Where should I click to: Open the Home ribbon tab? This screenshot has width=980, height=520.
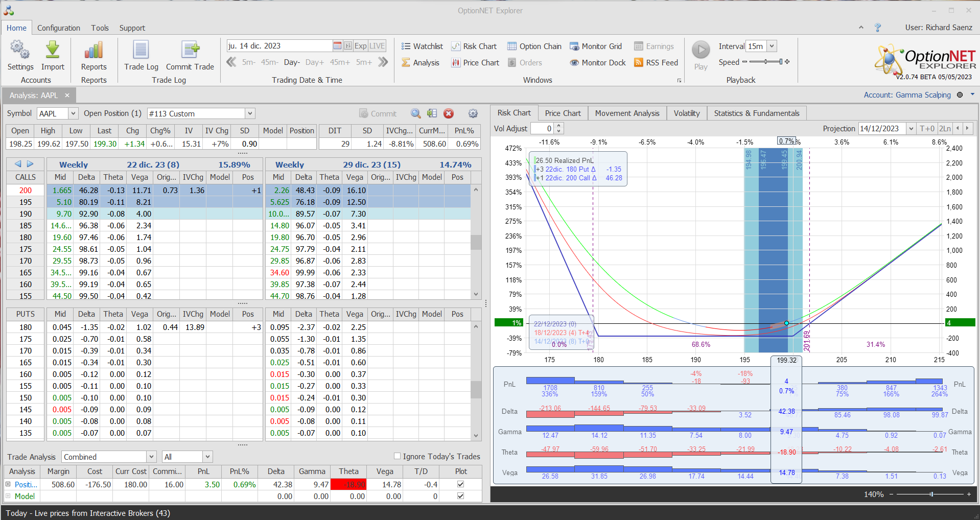pyautogui.click(x=16, y=28)
